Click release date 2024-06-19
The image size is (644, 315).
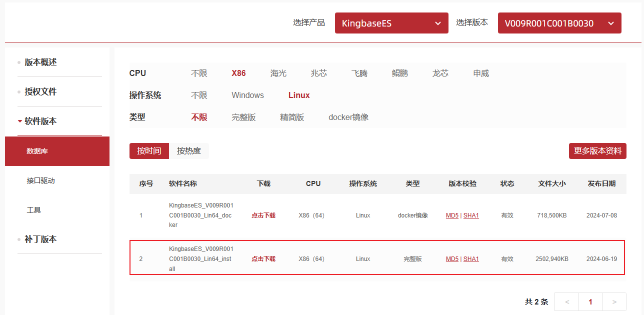[601, 259]
